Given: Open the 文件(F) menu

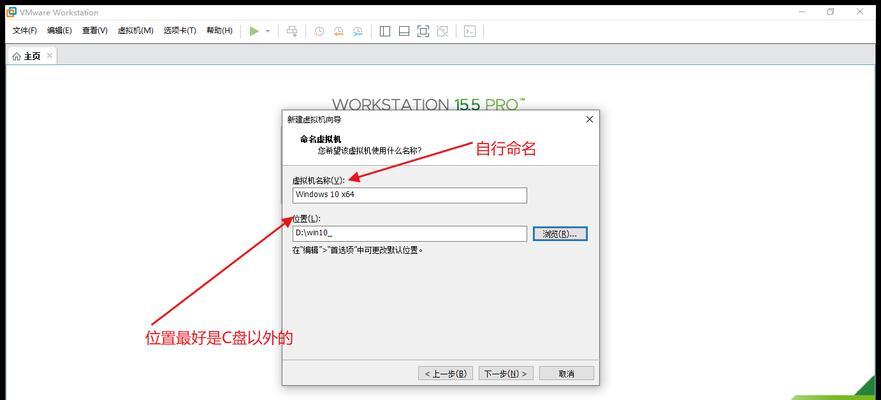Looking at the screenshot, I should (x=25, y=31).
